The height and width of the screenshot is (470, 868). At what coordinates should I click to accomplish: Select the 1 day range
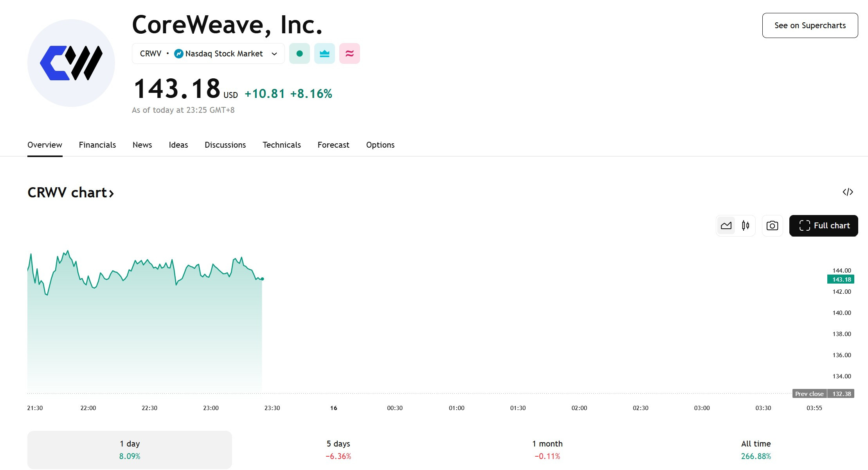(130, 450)
